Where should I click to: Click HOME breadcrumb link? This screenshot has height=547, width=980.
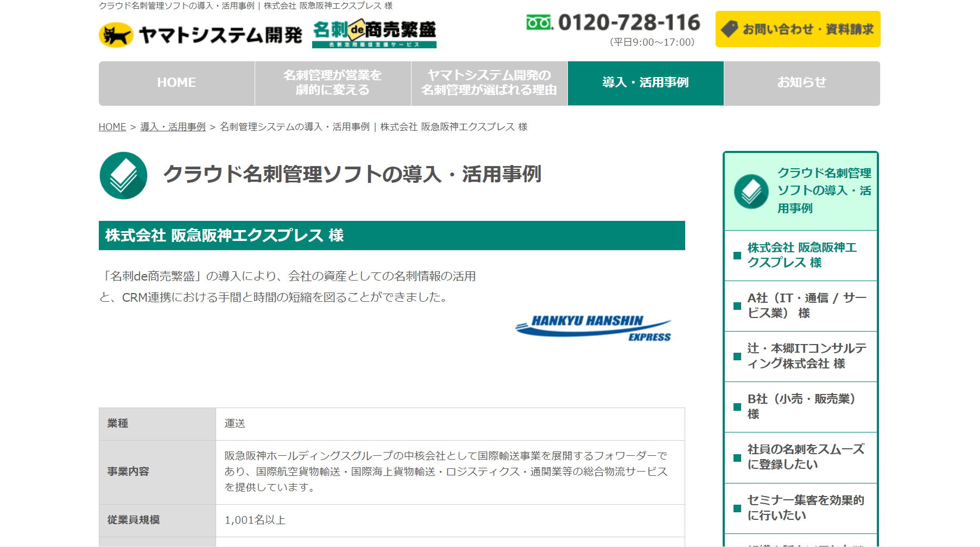click(112, 126)
